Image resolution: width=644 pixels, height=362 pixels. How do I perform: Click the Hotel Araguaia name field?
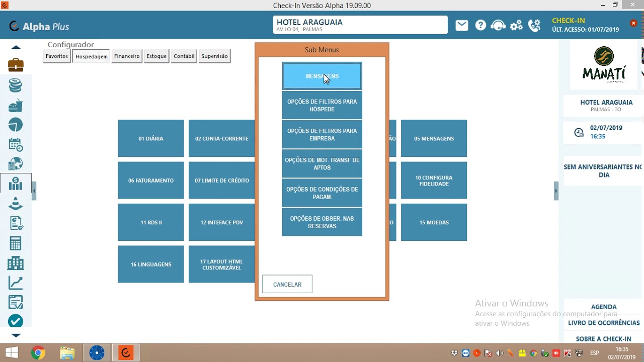coord(360,25)
